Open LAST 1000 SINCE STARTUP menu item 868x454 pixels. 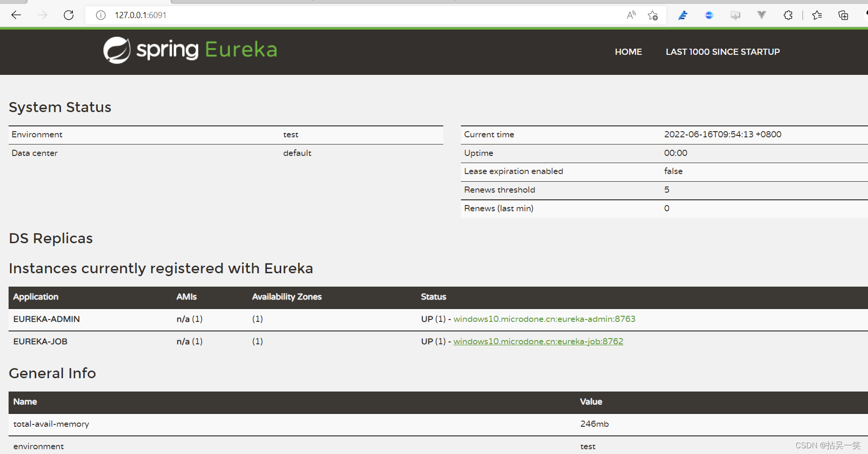pos(723,52)
